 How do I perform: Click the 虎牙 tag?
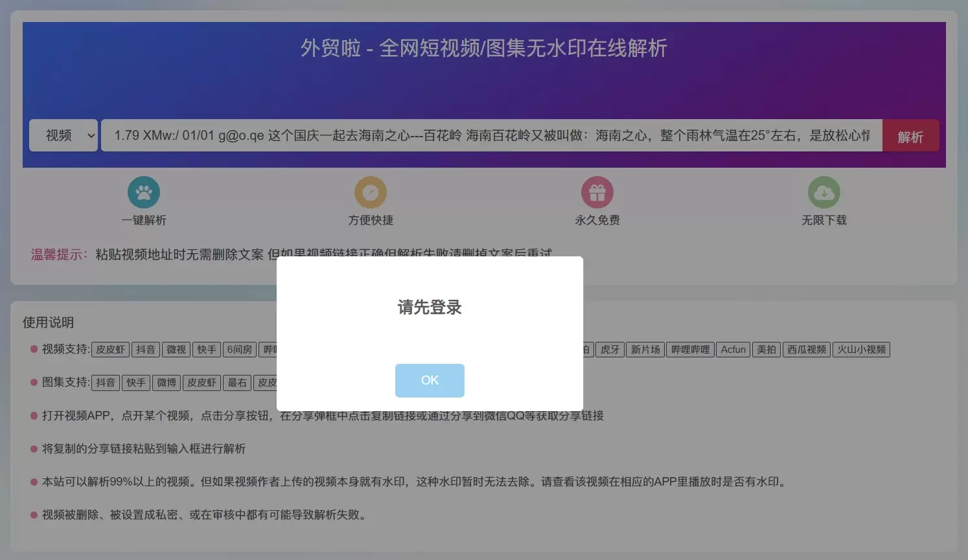tap(610, 350)
